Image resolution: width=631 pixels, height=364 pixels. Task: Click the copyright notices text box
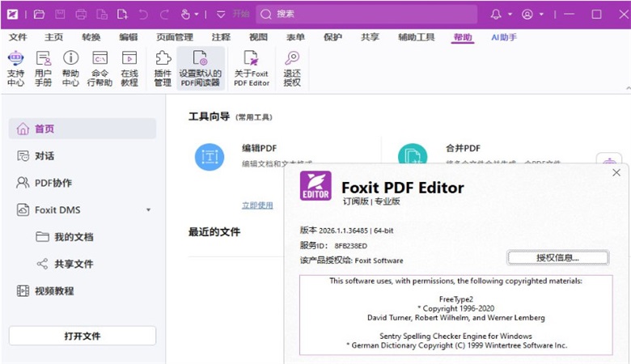click(x=456, y=315)
